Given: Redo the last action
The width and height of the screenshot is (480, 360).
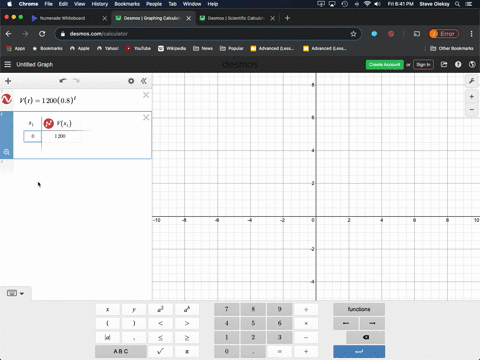Looking at the screenshot, I should [76, 81].
